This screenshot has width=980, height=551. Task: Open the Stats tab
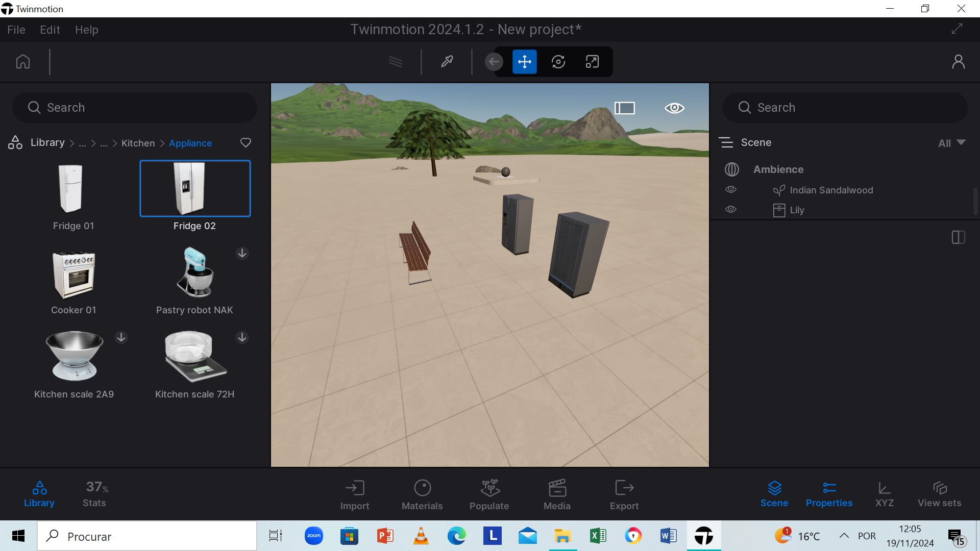click(94, 494)
